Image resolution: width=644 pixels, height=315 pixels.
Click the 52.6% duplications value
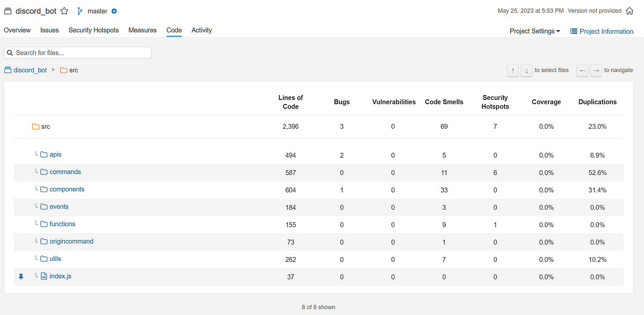[x=597, y=173]
